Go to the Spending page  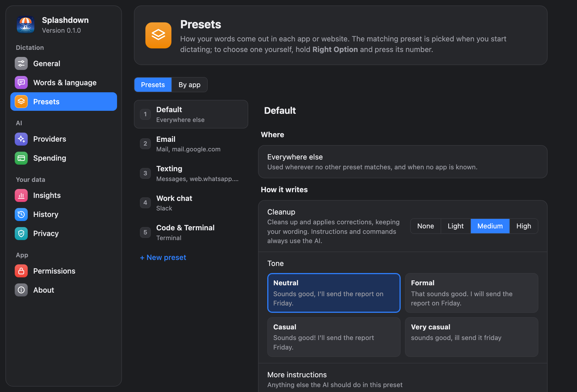pos(64,158)
